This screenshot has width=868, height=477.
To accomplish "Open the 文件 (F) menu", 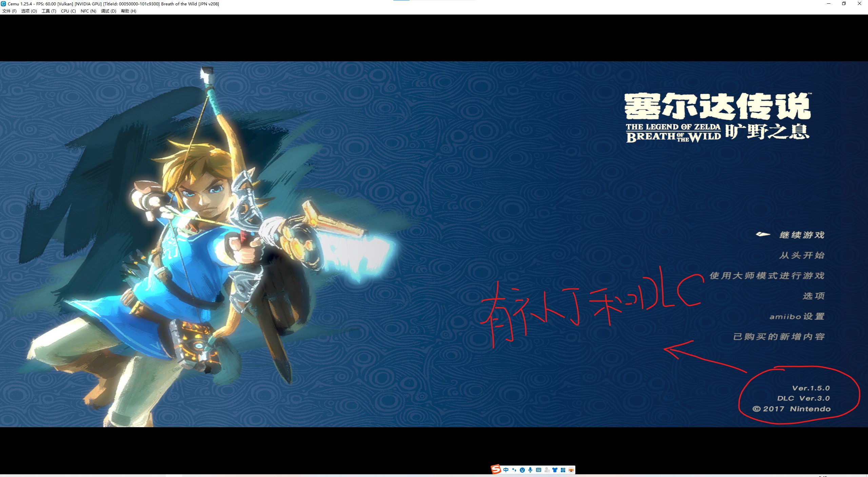I will point(9,11).
